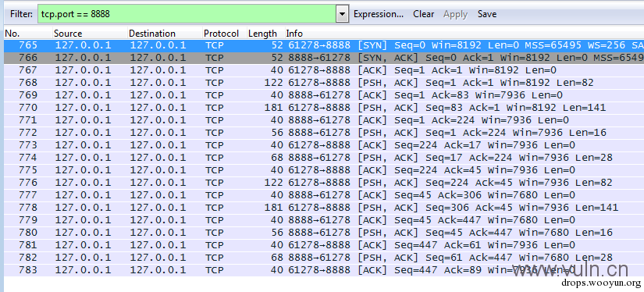Screen dimensions: 644x292
Task: Select packet 771 row
Action: (324, 120)
